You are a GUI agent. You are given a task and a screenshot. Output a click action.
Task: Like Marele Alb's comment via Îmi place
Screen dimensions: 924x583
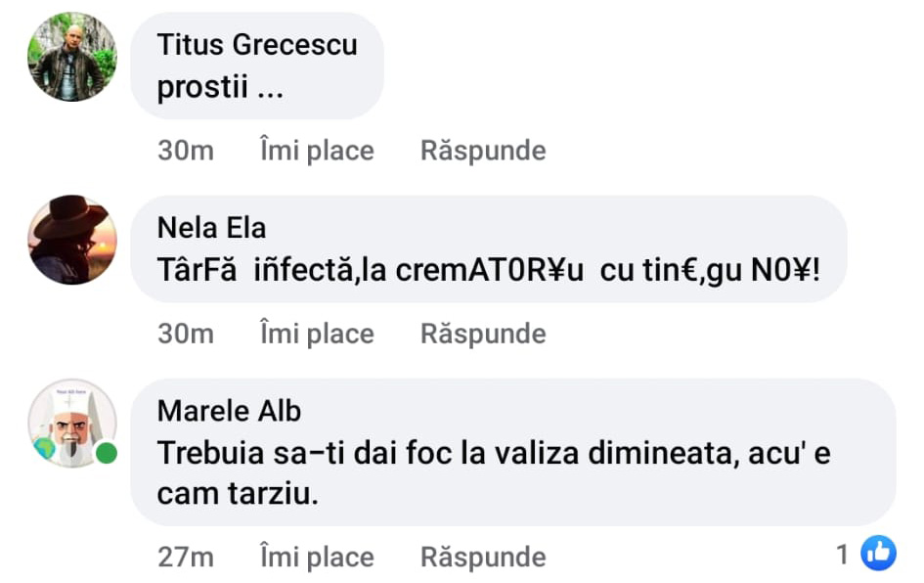tap(317, 558)
